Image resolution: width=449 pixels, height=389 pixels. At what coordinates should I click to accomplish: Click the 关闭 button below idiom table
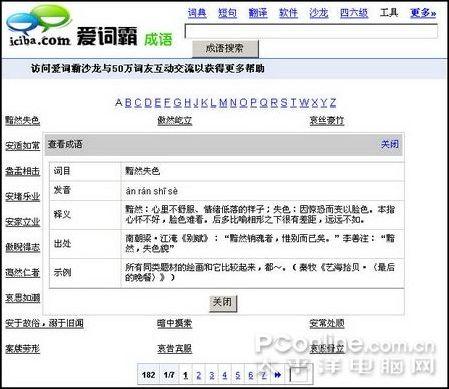click(223, 303)
